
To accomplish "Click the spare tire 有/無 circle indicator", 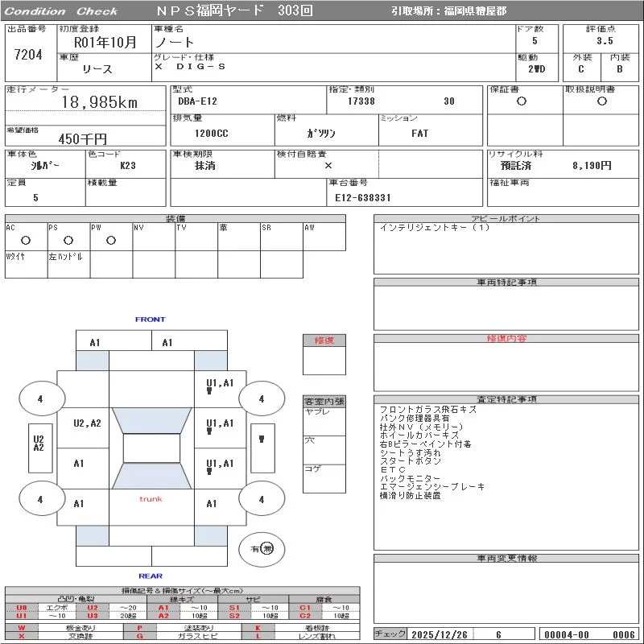I will tap(262, 548).
